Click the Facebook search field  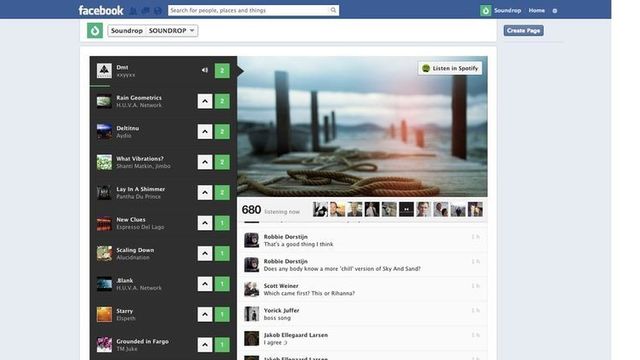point(253,10)
